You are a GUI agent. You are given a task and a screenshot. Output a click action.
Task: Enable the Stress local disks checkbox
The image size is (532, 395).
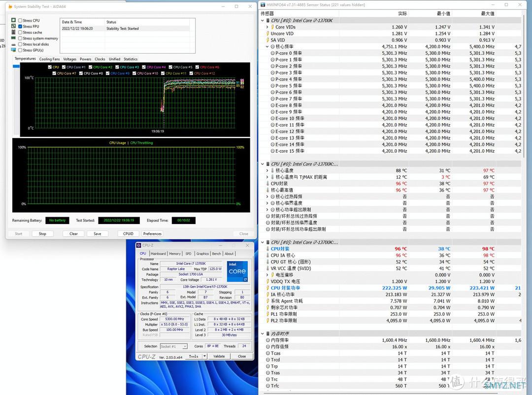(20, 44)
